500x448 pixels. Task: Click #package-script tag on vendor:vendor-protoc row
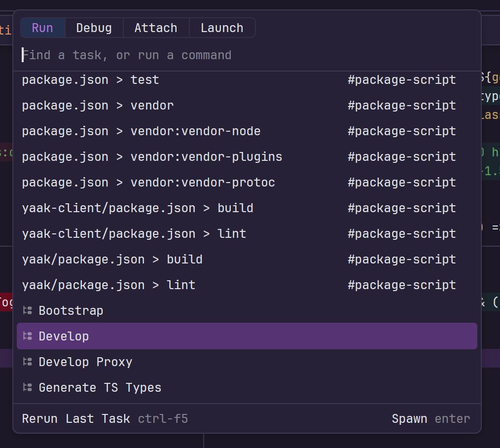pos(402,183)
